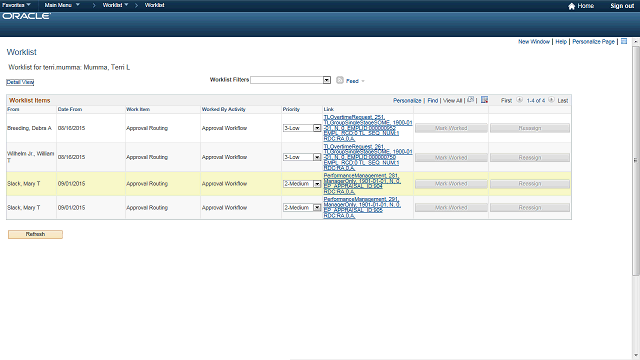The height and width of the screenshot is (360, 640).
Task: Go to Home link
Action: tap(585, 6)
